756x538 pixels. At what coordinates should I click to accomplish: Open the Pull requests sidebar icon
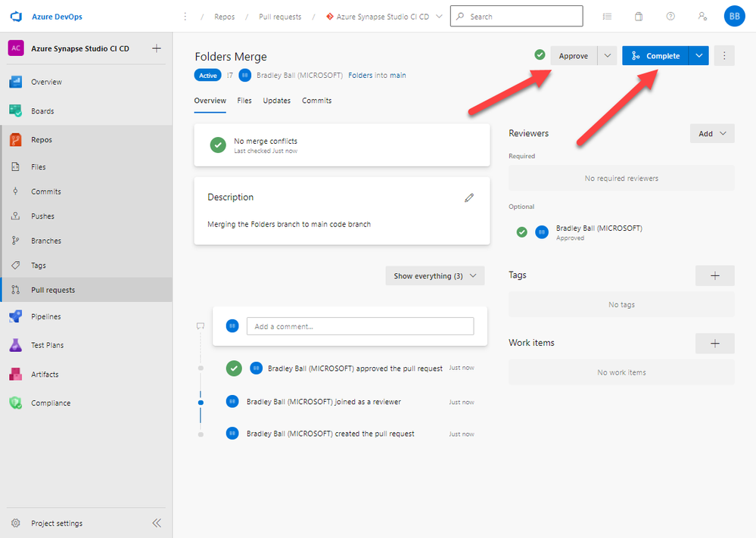(x=15, y=290)
